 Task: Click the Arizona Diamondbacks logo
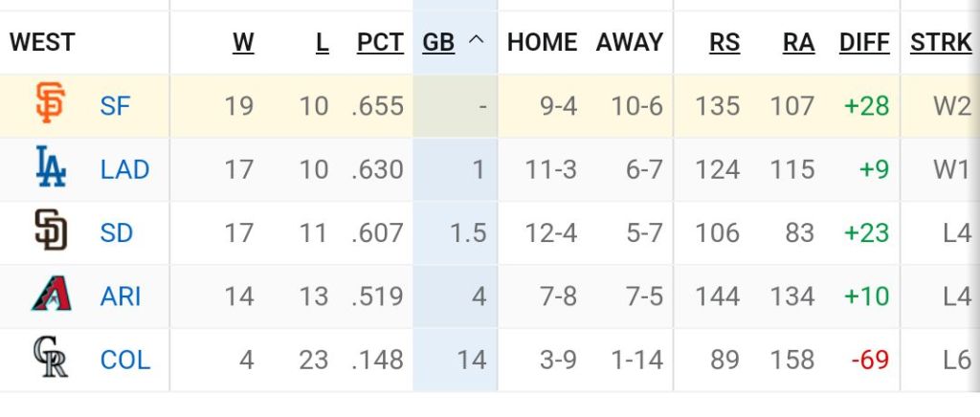[50, 296]
